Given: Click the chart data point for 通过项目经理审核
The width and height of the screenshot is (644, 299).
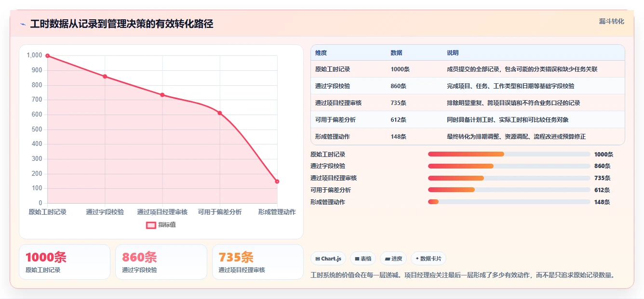Looking at the screenshot, I should (x=162, y=95).
